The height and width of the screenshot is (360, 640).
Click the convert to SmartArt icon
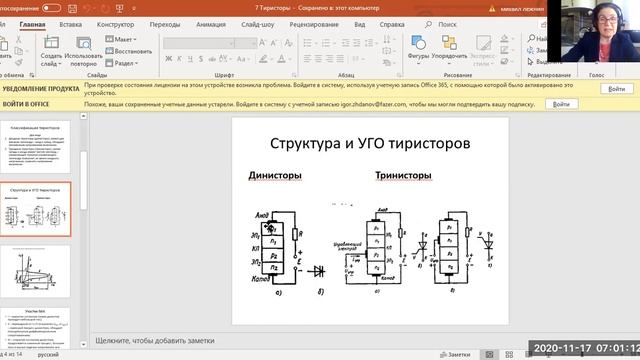387,62
